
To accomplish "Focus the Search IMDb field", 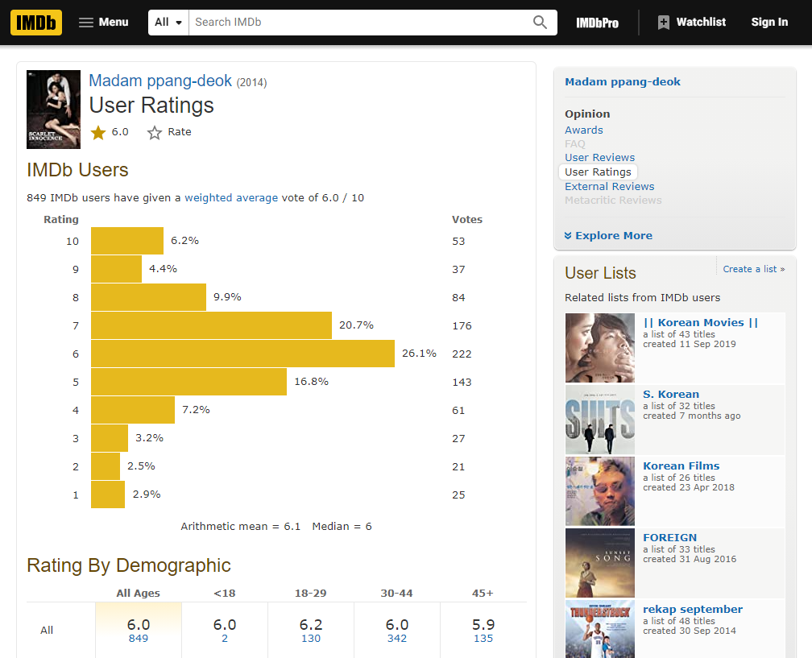I will pyautogui.click(x=358, y=23).
